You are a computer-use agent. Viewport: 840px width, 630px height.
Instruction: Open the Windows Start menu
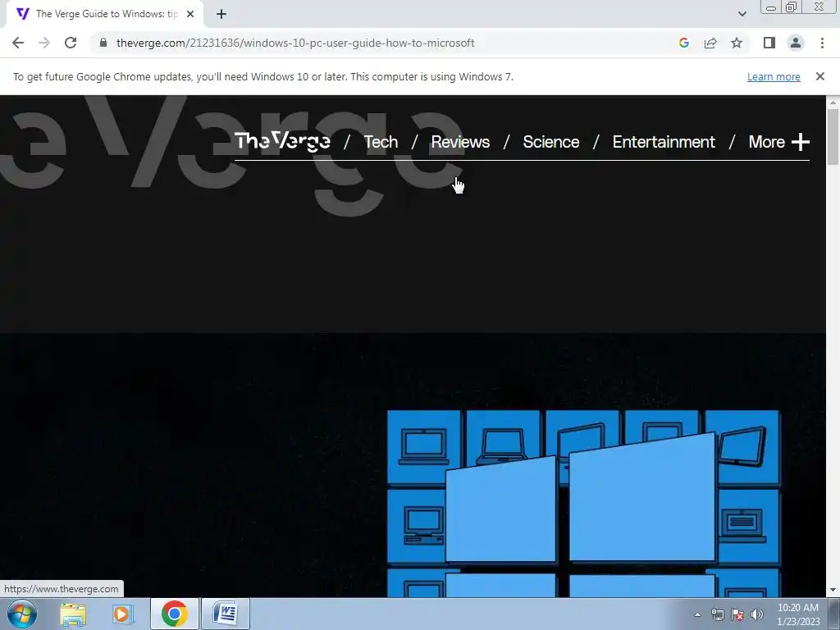(22, 614)
